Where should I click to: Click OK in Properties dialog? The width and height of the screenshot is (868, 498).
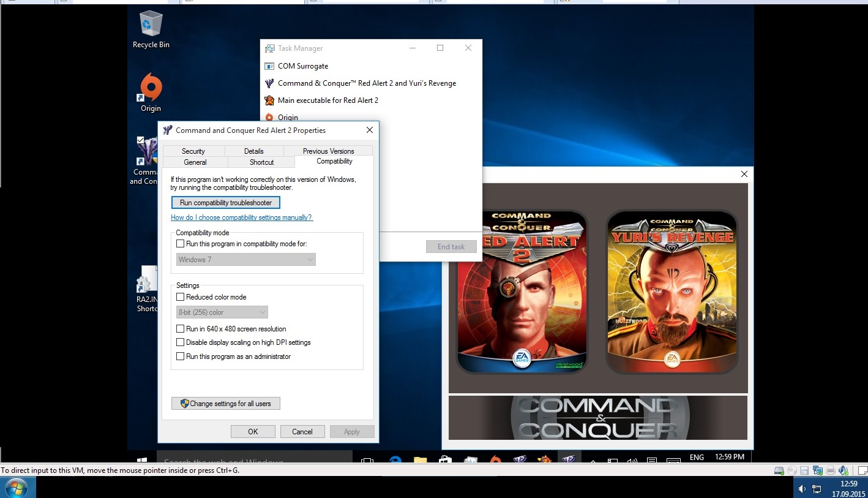253,432
